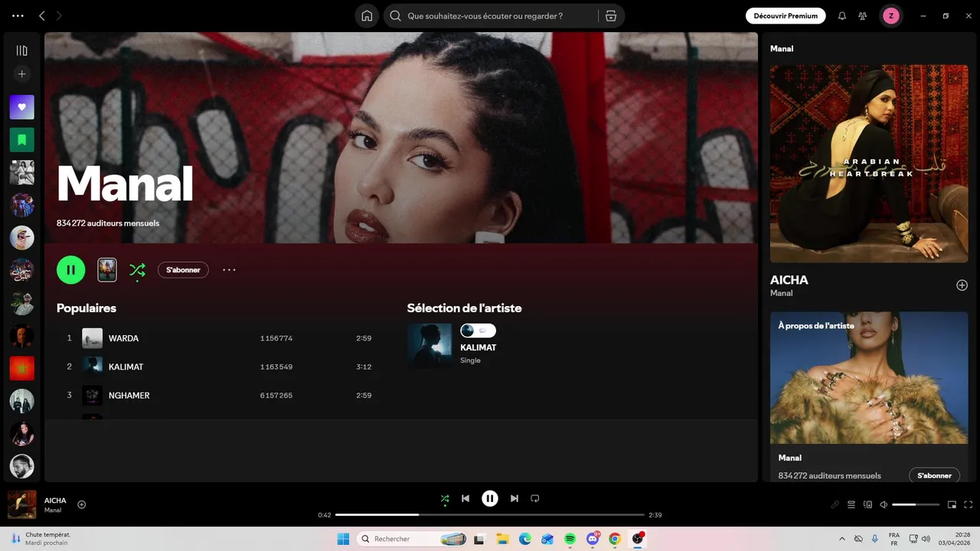Click S'abonner button on artist page
The height and width of the screenshot is (551, 980).
point(183,269)
